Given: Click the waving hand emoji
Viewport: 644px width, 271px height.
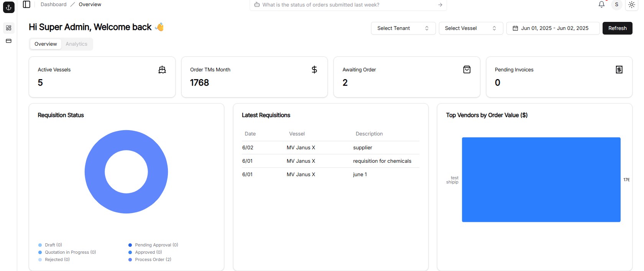Looking at the screenshot, I should tap(159, 27).
